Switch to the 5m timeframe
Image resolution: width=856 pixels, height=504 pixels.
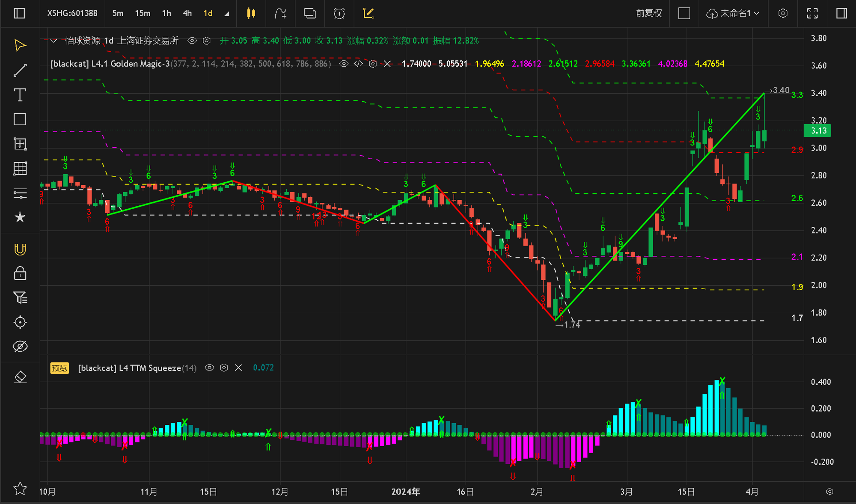tap(118, 13)
